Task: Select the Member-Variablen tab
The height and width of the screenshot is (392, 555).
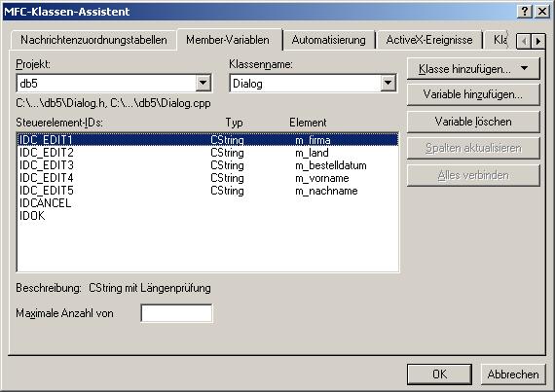Action: pos(228,40)
